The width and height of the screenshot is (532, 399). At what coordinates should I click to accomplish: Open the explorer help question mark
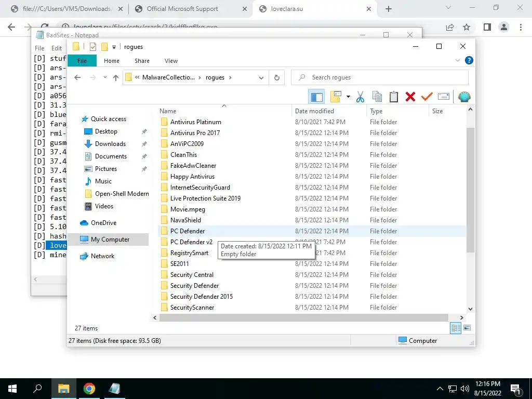(x=469, y=60)
